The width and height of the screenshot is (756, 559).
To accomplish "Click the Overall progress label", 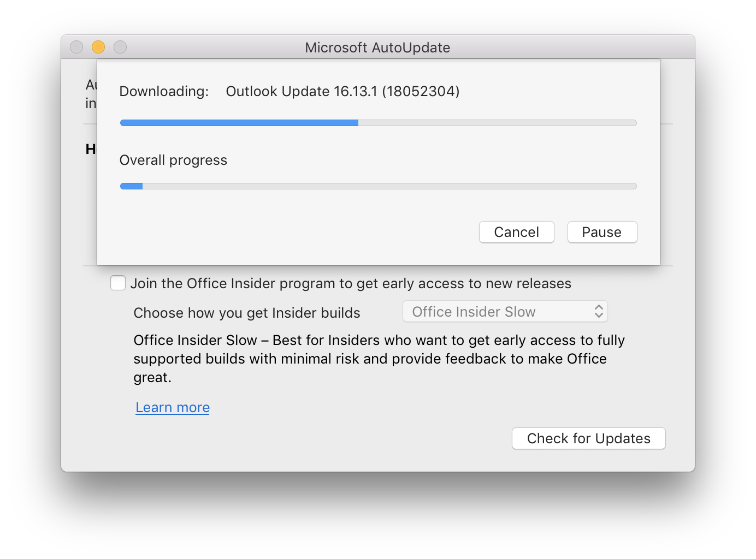I will 173,160.
